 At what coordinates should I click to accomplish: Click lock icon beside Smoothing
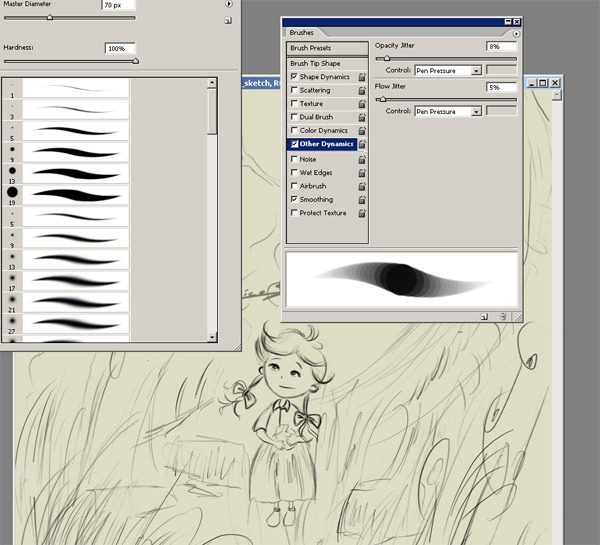pyautogui.click(x=362, y=199)
